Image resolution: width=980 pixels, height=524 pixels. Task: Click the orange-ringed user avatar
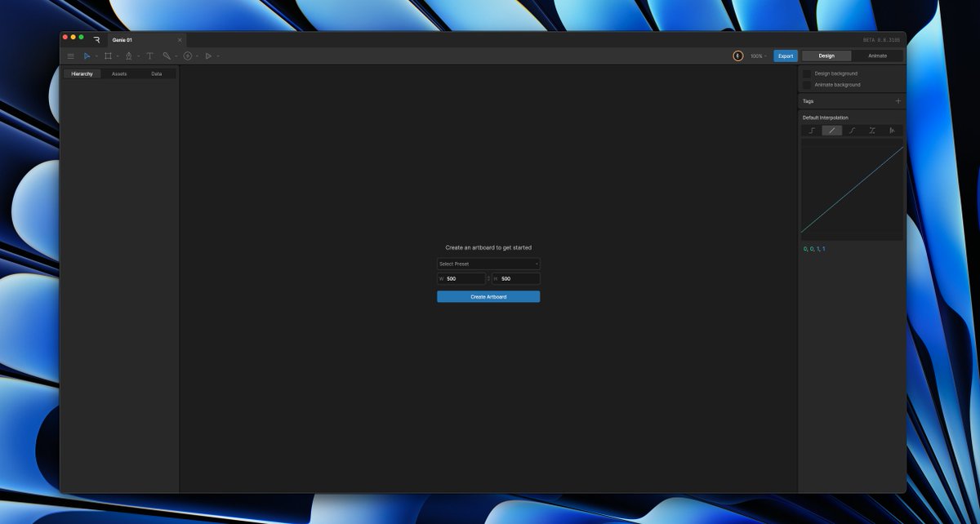click(738, 56)
